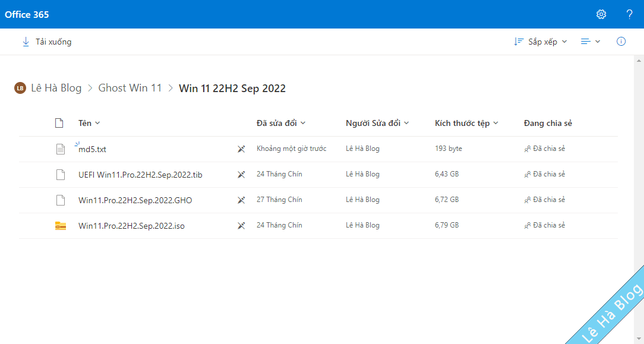Open Office 365 settings via the gear icon
This screenshot has width=644, height=344.
point(601,14)
